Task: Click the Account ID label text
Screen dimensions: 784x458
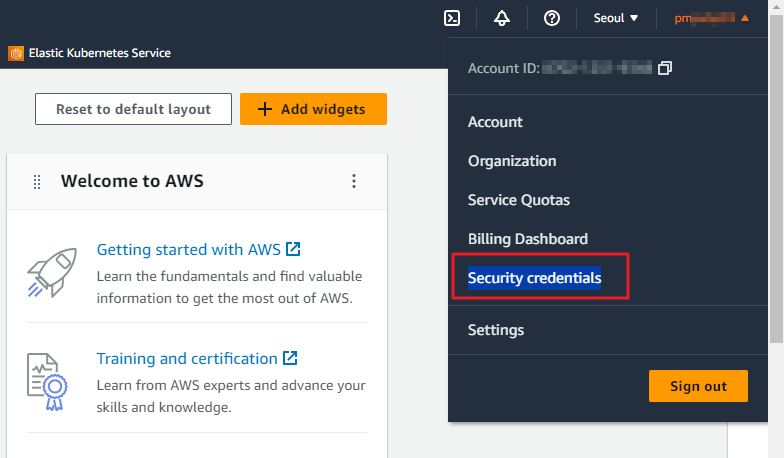Action: (x=504, y=68)
